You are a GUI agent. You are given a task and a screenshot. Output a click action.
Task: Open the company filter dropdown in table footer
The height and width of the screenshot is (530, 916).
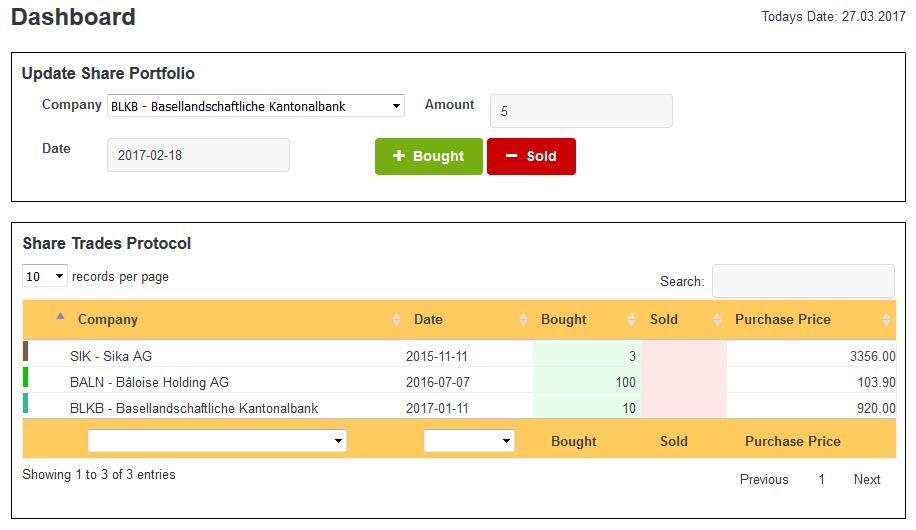pyautogui.click(x=217, y=441)
